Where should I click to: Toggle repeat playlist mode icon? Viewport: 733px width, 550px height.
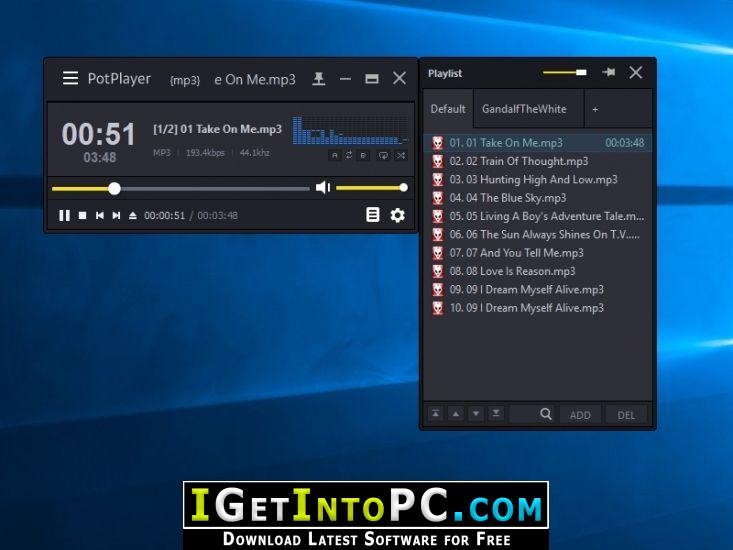tap(383, 156)
